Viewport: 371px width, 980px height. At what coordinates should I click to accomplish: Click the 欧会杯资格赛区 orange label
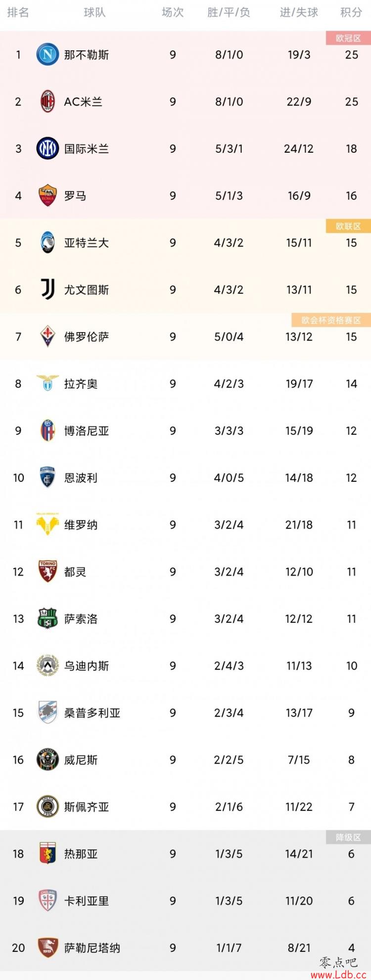[x=331, y=320]
